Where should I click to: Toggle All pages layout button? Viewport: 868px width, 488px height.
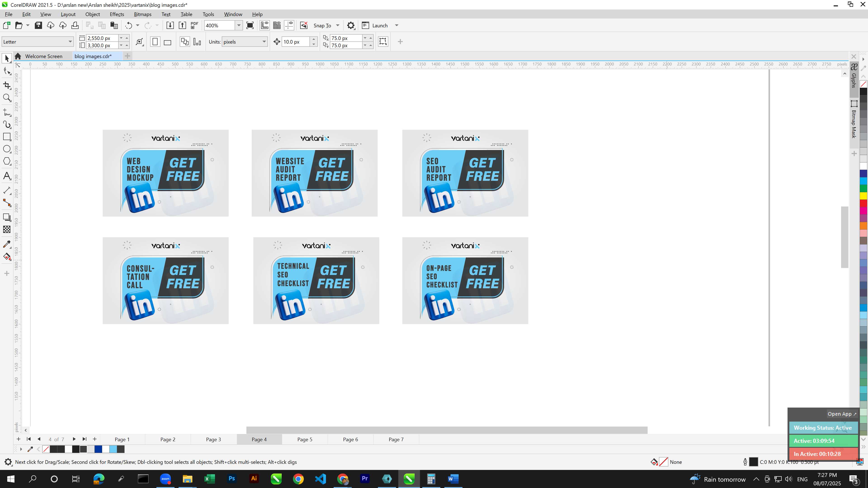185,42
